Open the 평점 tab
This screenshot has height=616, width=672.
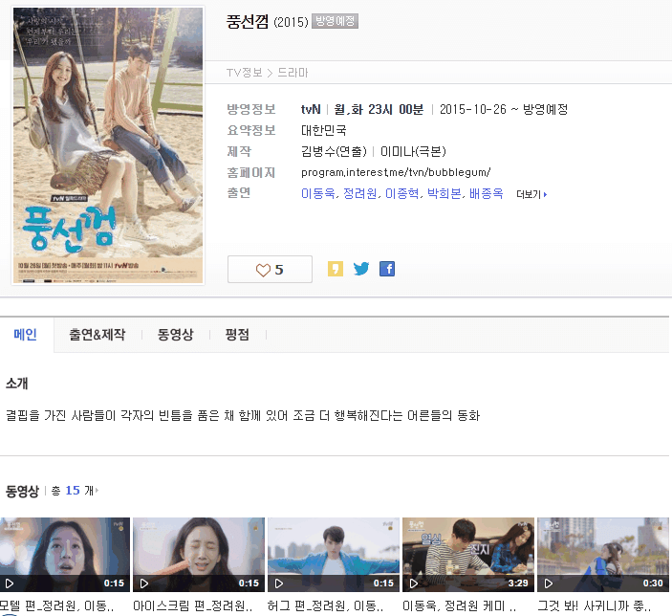tap(237, 335)
